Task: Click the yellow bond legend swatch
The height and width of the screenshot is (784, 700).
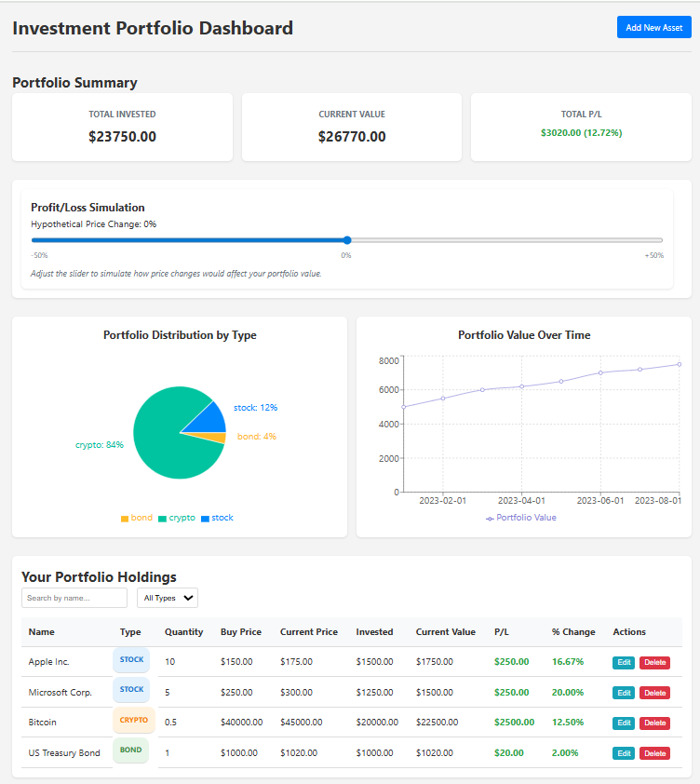Action: 123,517
